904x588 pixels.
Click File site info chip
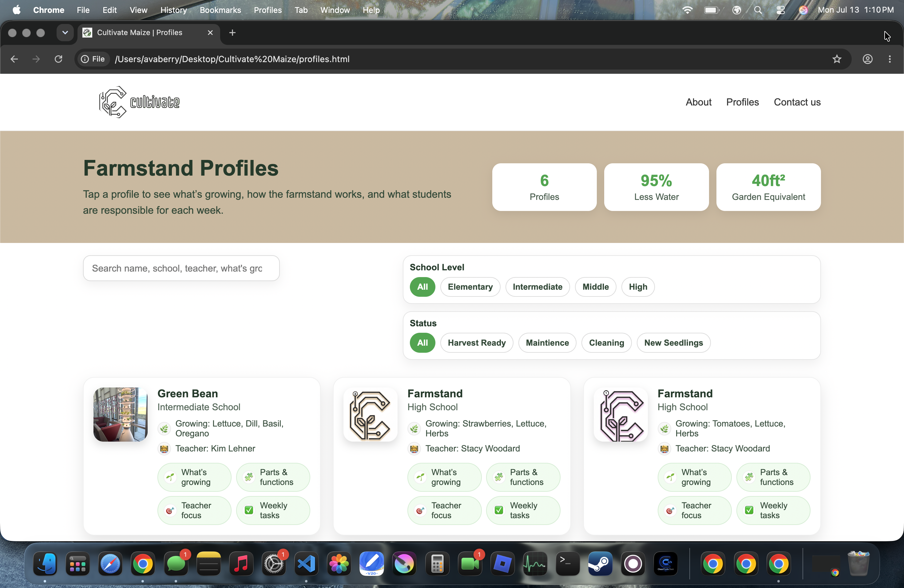[x=93, y=59]
